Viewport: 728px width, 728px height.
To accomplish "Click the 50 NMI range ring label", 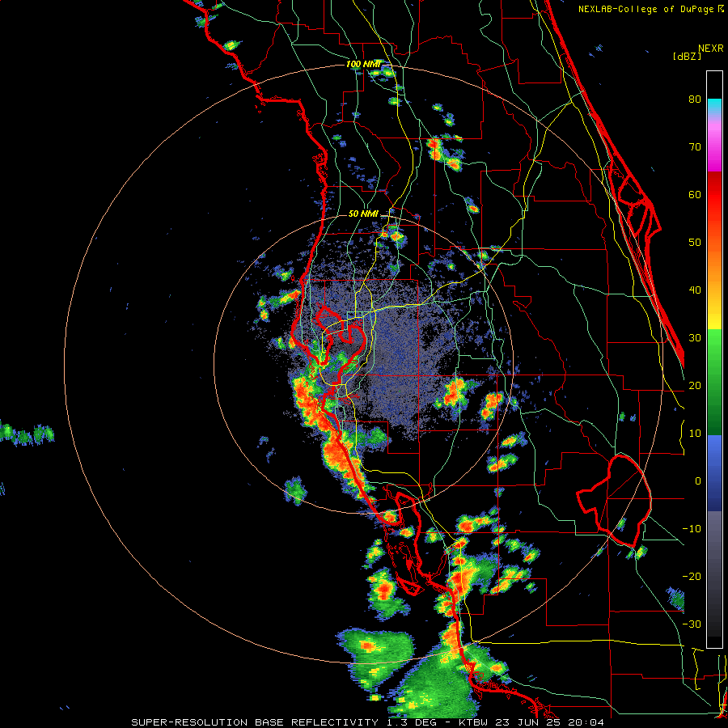I will point(363,214).
